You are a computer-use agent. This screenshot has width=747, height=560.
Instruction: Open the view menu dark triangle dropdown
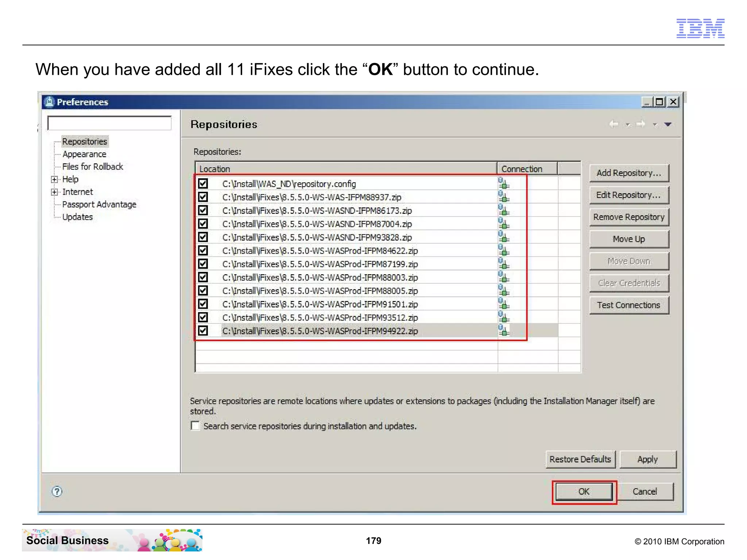(x=668, y=124)
